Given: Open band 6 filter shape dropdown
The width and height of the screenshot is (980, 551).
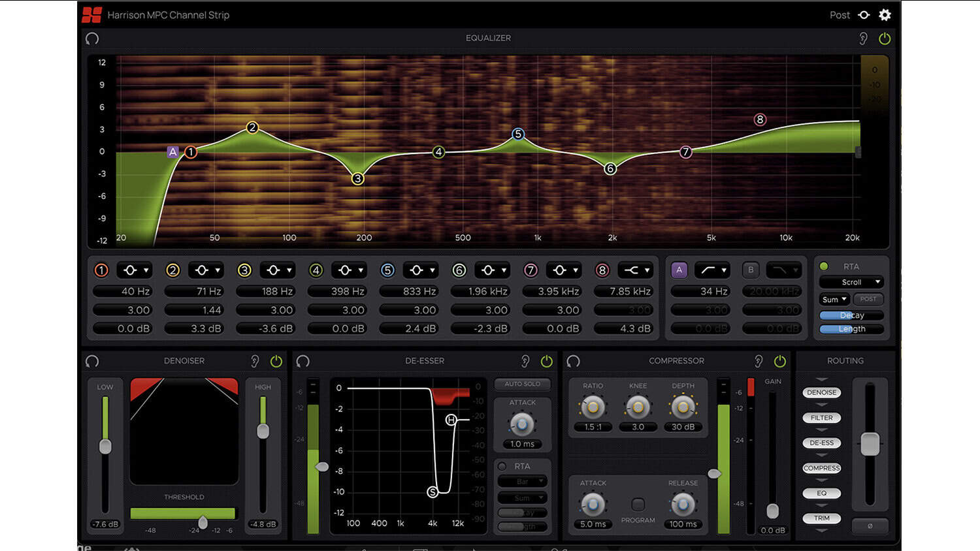Looking at the screenshot, I should tap(493, 270).
